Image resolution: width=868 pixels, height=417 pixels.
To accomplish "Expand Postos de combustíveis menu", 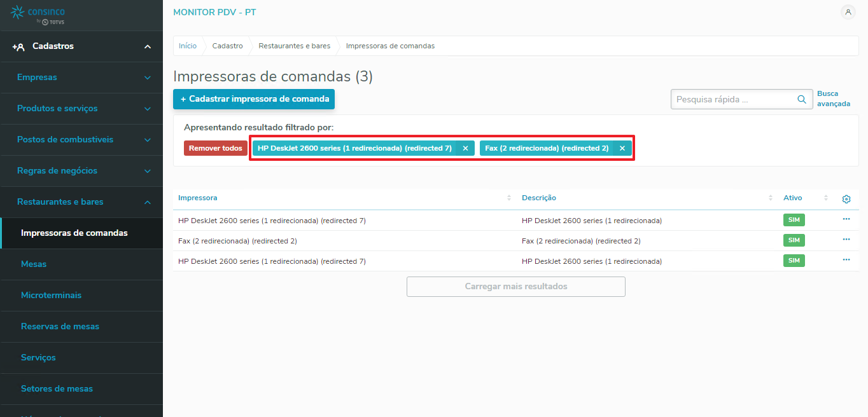I will pyautogui.click(x=148, y=140).
